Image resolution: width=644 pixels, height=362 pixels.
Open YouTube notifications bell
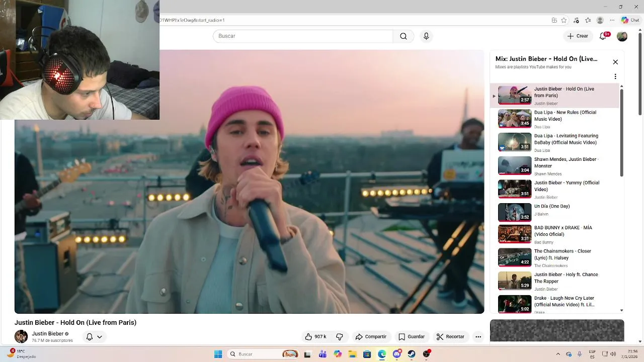click(603, 36)
